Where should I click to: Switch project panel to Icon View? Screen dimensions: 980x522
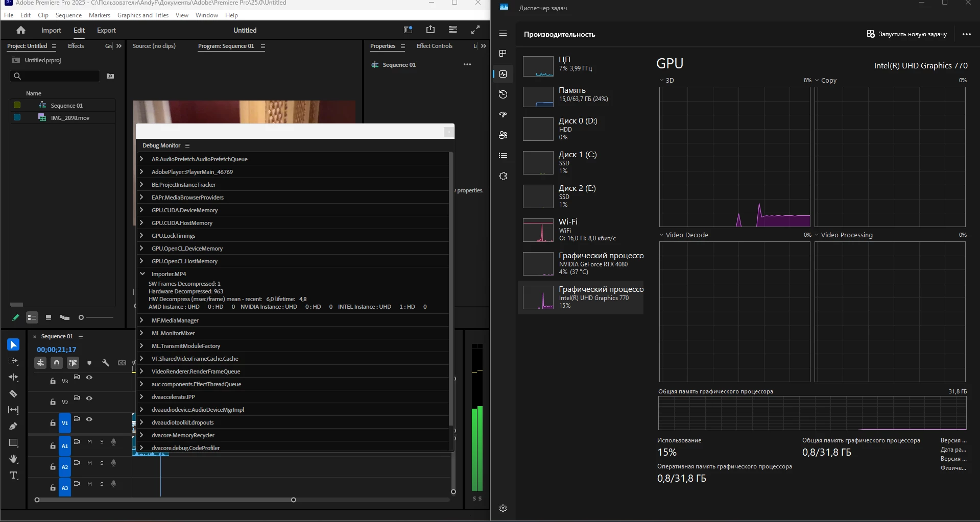point(49,317)
